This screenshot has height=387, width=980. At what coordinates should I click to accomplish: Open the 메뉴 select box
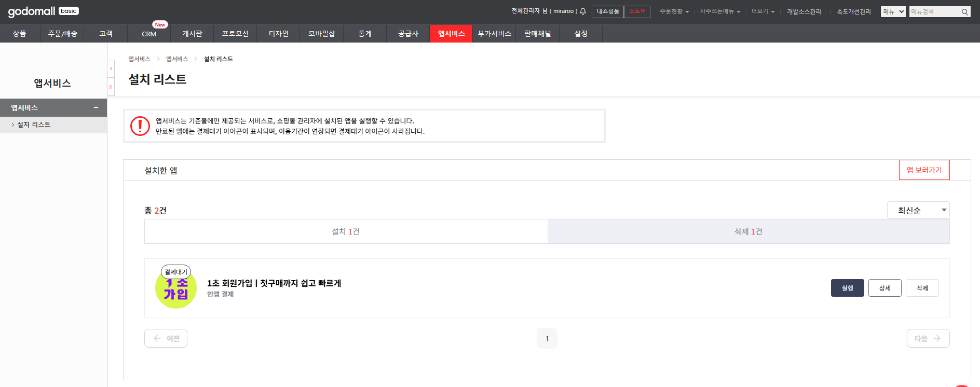[893, 11]
